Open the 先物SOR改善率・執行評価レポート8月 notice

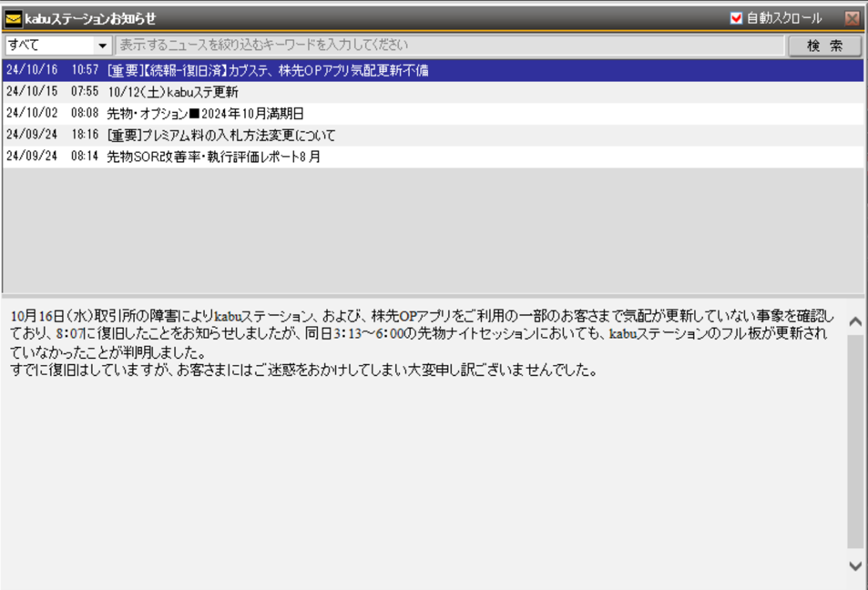(x=434, y=157)
